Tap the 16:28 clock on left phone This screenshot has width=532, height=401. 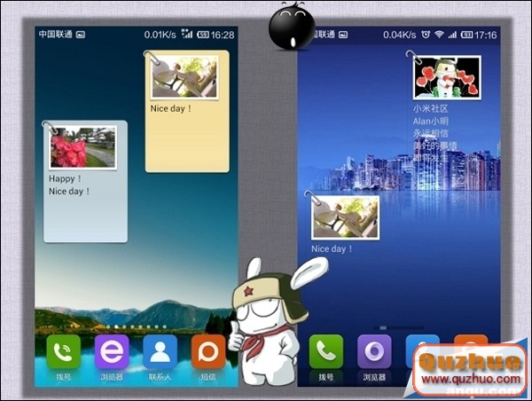coord(223,35)
